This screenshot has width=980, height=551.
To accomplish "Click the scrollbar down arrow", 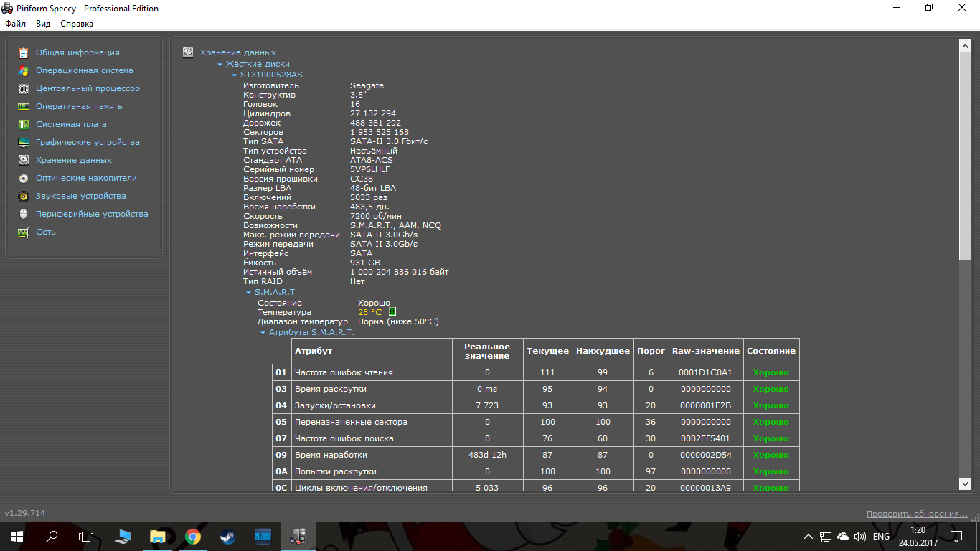I will pyautogui.click(x=965, y=484).
